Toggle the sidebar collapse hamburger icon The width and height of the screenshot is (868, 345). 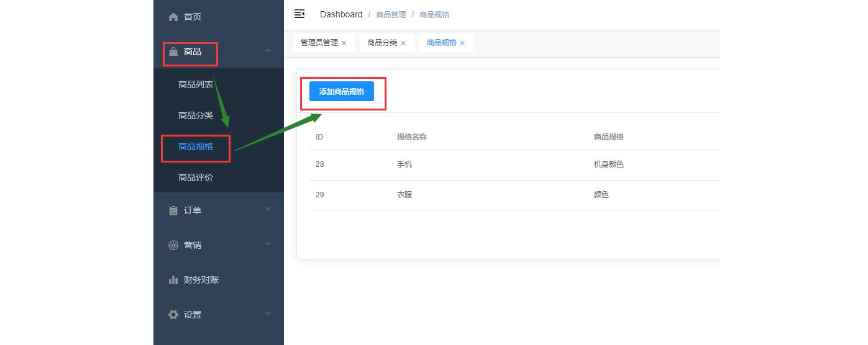pyautogui.click(x=299, y=14)
